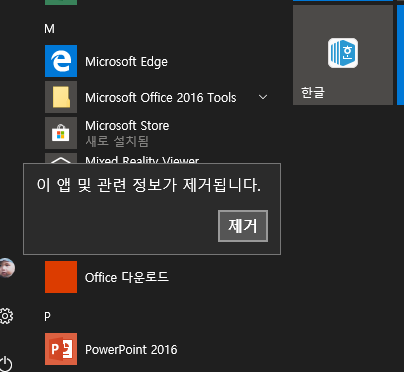Launch PowerPoint 2016 via its icon
This screenshot has width=404, height=372.
pyautogui.click(x=61, y=349)
